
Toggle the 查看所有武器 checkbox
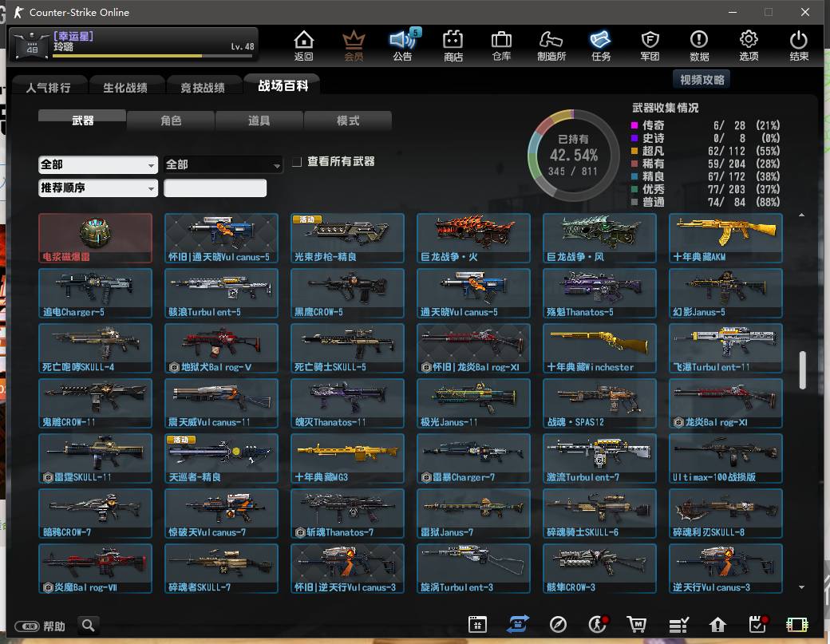click(297, 162)
